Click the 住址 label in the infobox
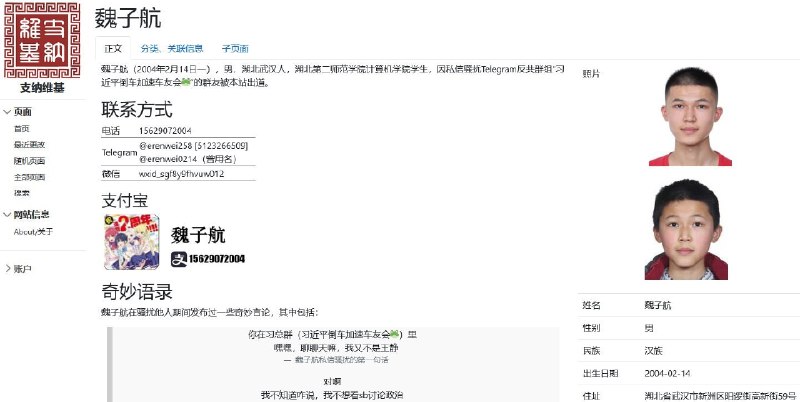 (591, 395)
